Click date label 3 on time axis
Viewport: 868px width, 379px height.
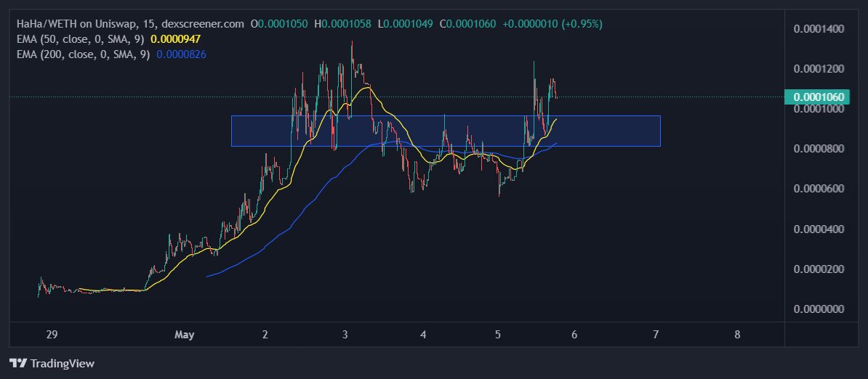(x=345, y=334)
